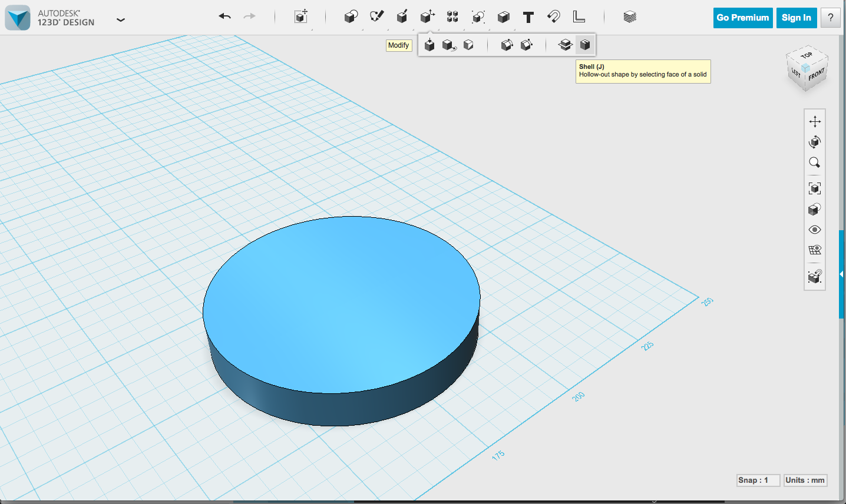Toggle object visibility eye icon

pos(815,230)
